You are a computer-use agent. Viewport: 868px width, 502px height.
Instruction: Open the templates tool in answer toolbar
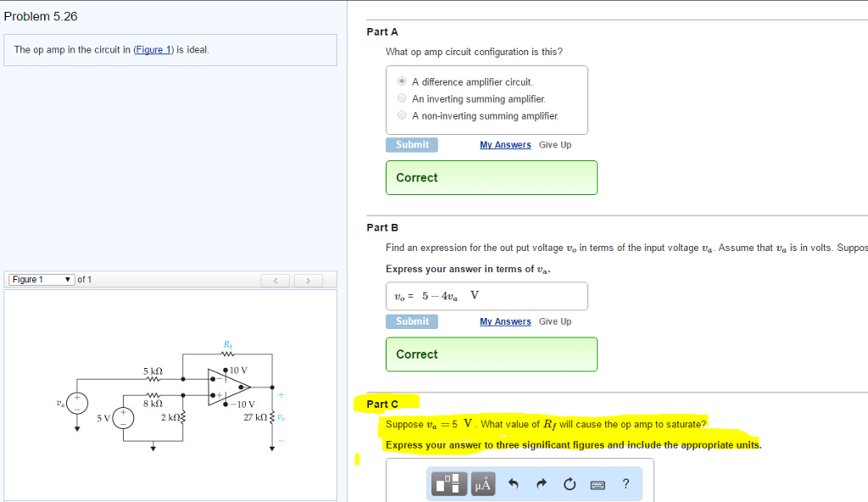[449, 484]
